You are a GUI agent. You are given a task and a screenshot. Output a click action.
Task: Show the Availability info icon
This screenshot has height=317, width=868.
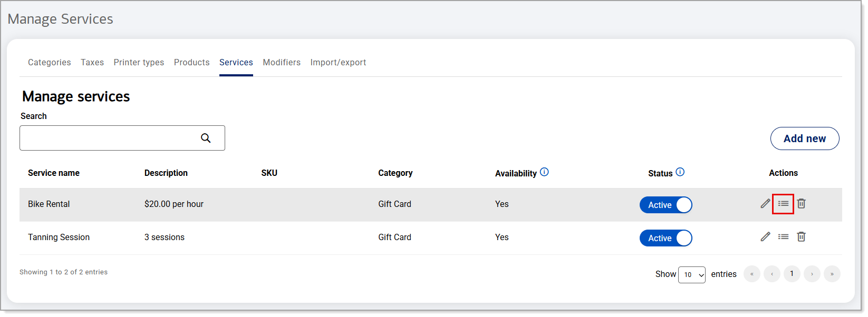[544, 172]
